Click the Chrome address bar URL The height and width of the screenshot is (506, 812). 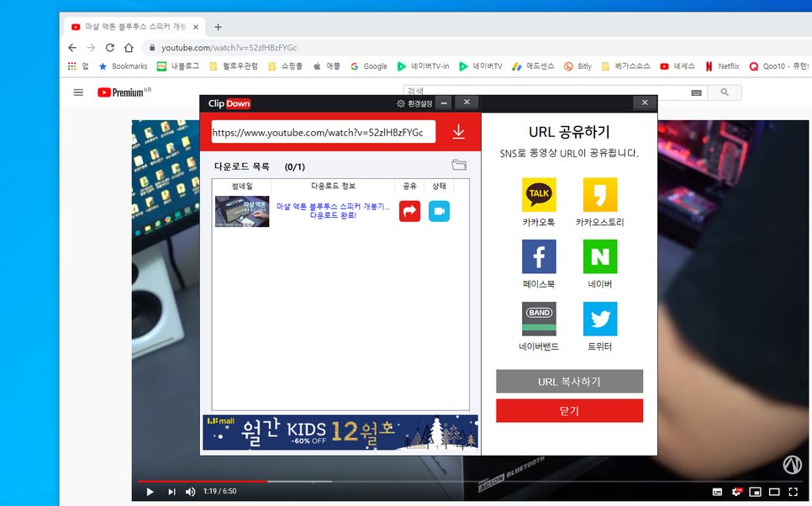229,48
